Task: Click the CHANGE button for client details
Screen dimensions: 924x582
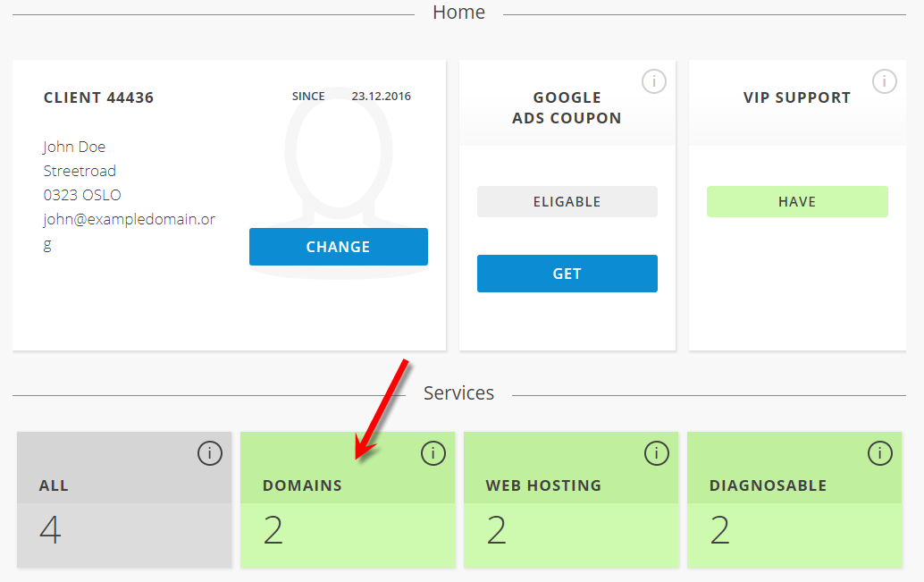Action: point(339,247)
